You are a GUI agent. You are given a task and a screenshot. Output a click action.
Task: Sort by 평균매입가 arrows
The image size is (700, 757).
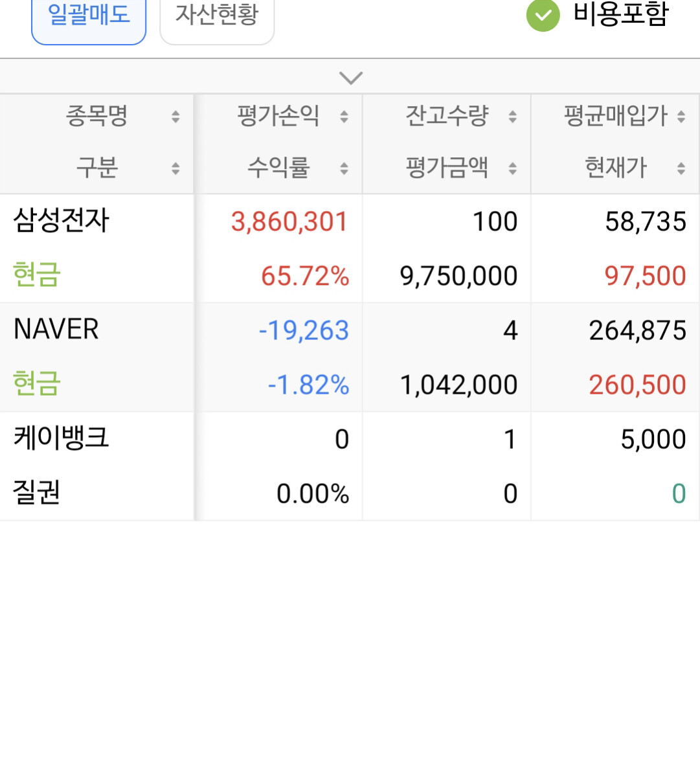tap(681, 117)
